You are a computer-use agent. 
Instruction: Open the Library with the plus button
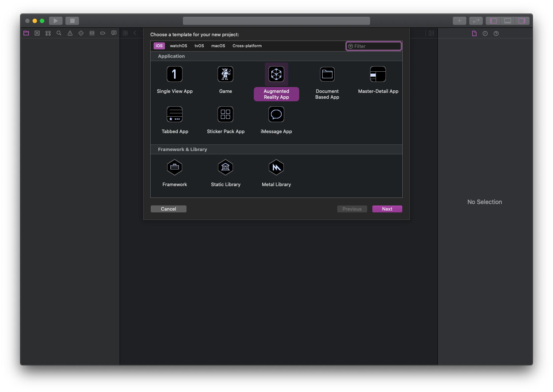click(x=459, y=21)
